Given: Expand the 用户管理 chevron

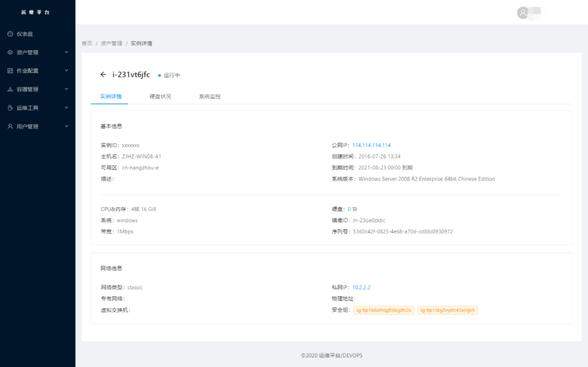Looking at the screenshot, I should [66, 126].
